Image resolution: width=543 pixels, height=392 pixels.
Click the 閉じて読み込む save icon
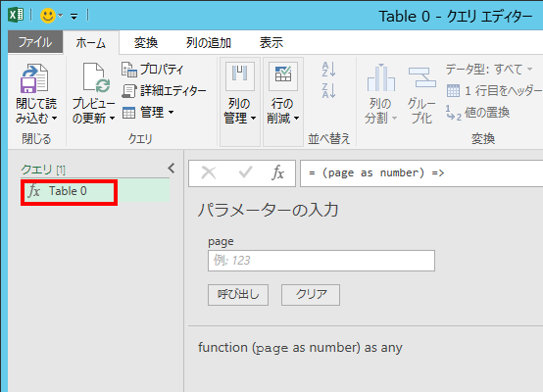(x=34, y=78)
